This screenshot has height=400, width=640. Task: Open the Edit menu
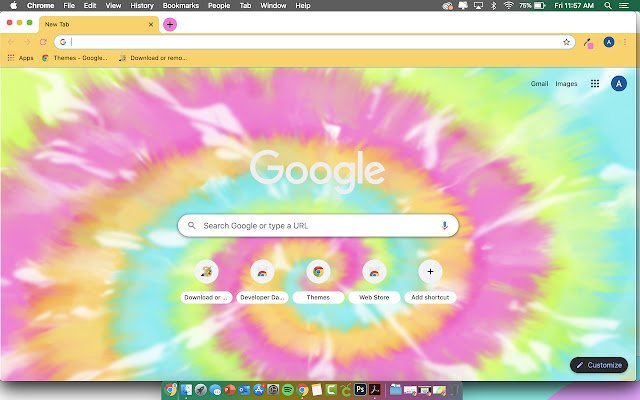90,5
